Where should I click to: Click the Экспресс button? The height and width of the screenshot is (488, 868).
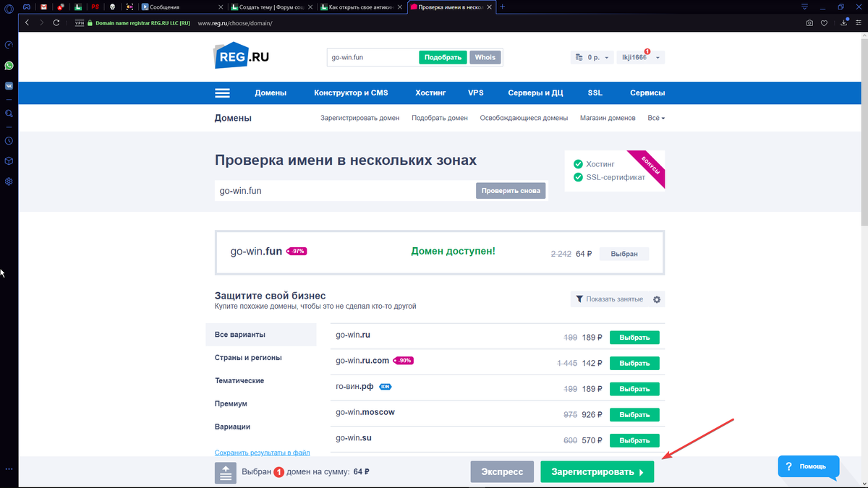pyautogui.click(x=502, y=471)
